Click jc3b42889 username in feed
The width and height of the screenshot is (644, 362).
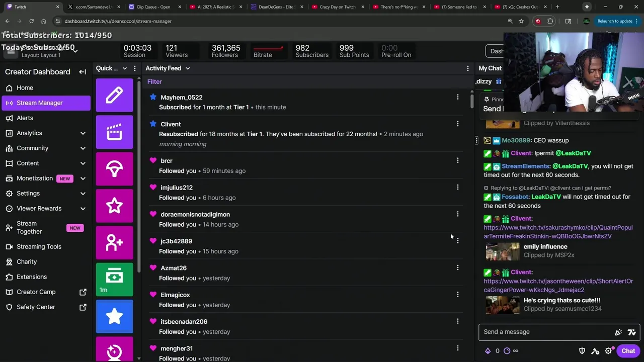176,241
